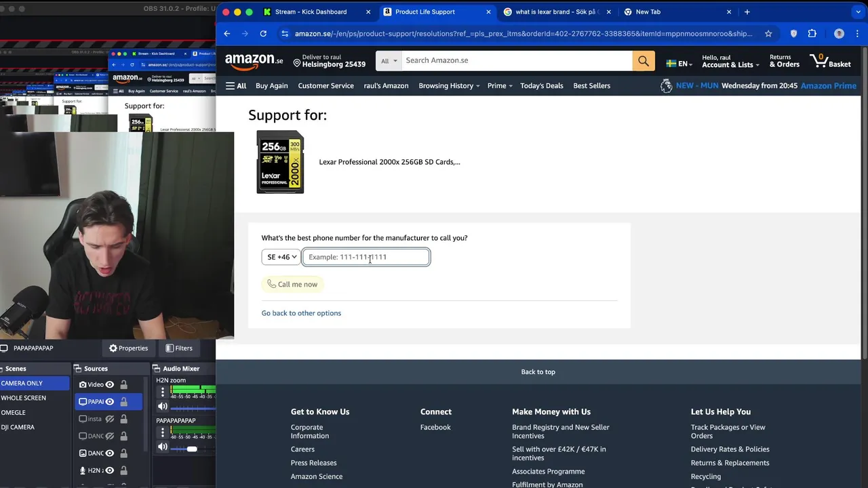Reload the Amazon page

pos(263,33)
